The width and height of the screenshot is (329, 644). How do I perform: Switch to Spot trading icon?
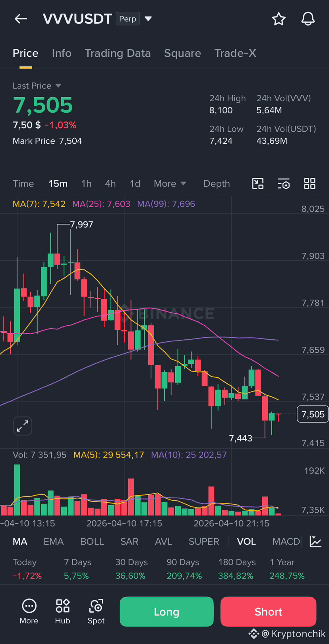point(96,606)
